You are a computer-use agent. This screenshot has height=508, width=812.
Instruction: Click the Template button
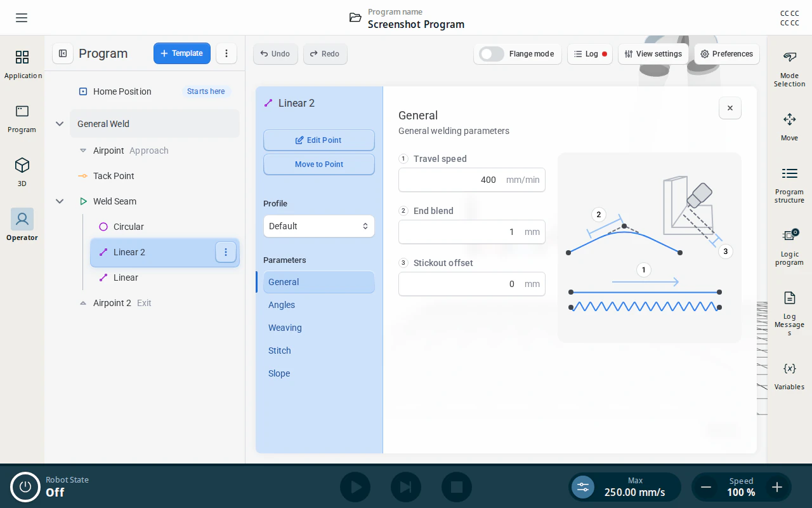tap(182, 53)
